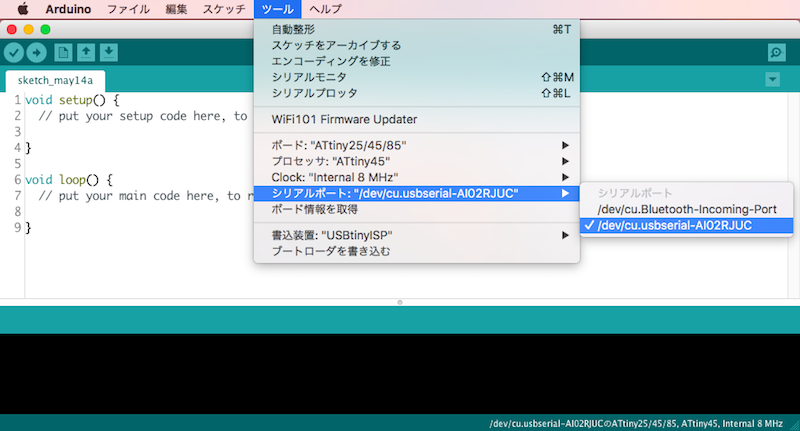Open シリアルプロッタ from the menu
This screenshot has height=431, width=800.
click(x=417, y=93)
